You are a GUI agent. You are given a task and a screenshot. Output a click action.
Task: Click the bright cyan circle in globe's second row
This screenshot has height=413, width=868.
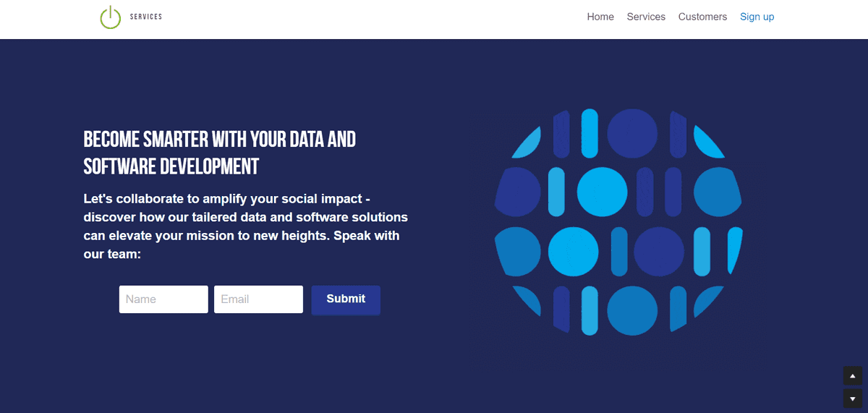click(602, 192)
